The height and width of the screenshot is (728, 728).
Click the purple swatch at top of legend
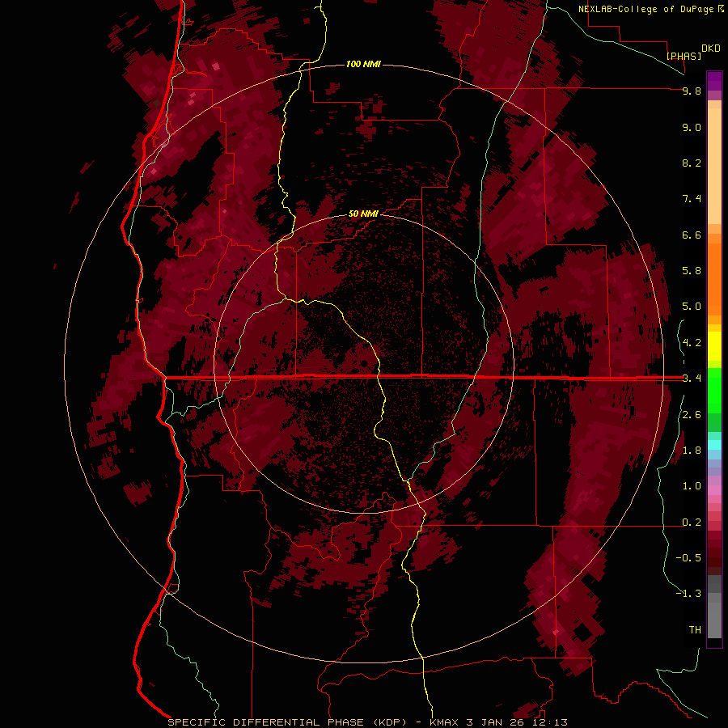click(714, 81)
